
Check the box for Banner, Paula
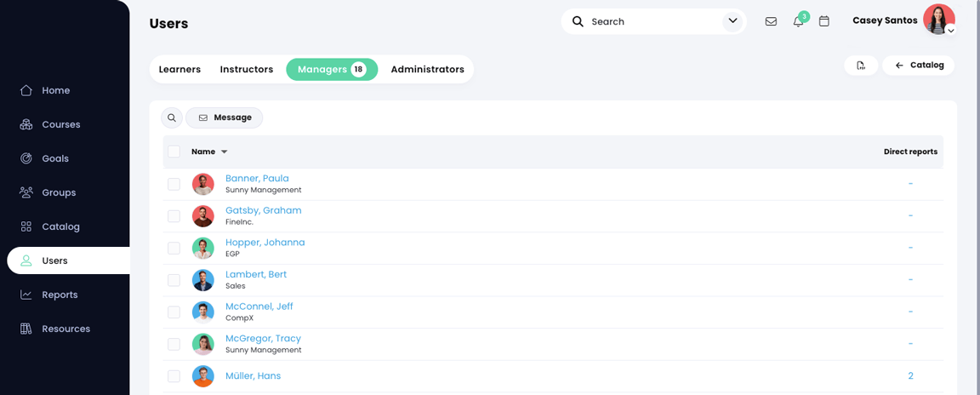point(174,185)
